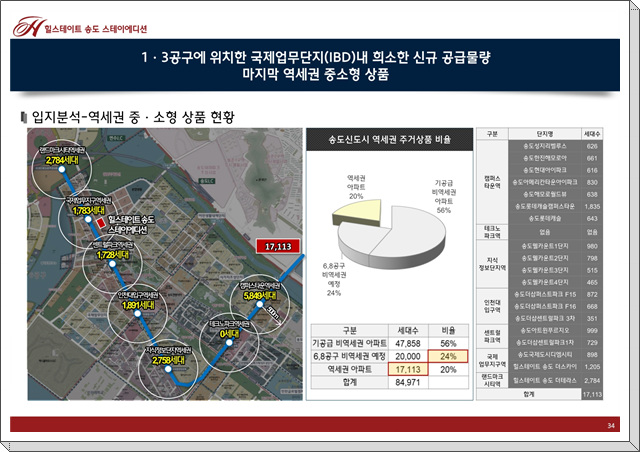Click the '캠퍼스 타운역' group cell

click(x=492, y=182)
